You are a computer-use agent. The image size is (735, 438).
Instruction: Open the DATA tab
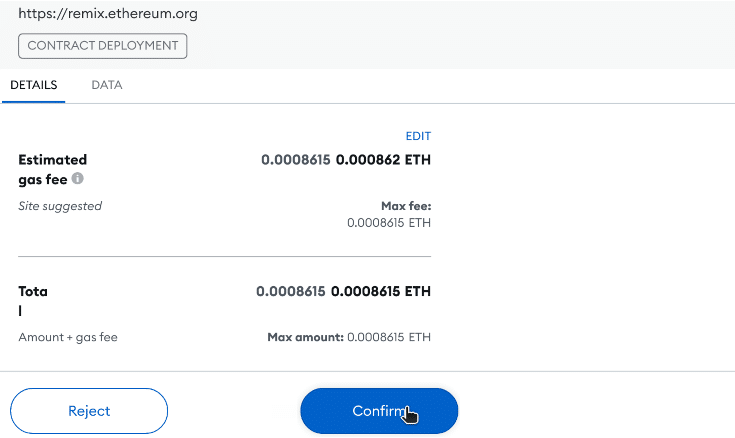coord(106,85)
